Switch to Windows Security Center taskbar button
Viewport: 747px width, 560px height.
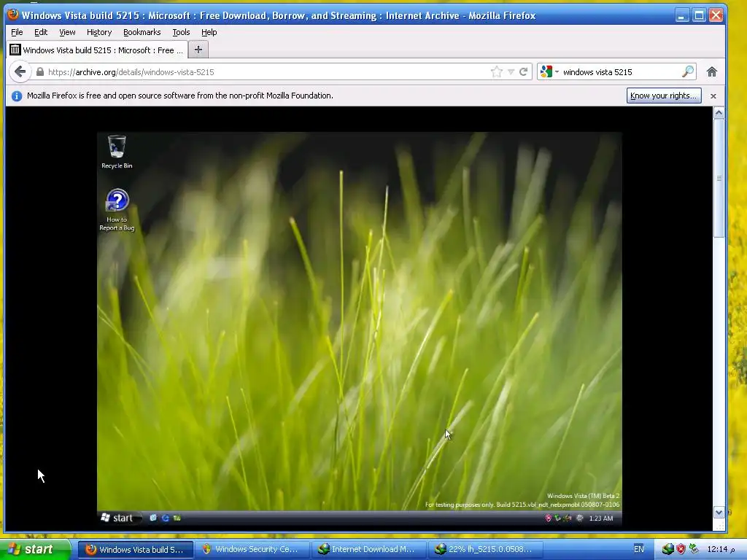[x=252, y=550]
